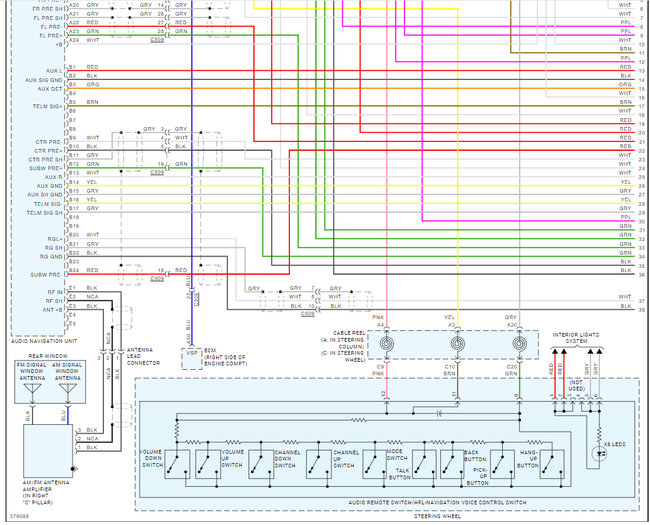
Task: Click the AM/FM ANTENNA AMPLIFIER caption
Action: (46, 492)
